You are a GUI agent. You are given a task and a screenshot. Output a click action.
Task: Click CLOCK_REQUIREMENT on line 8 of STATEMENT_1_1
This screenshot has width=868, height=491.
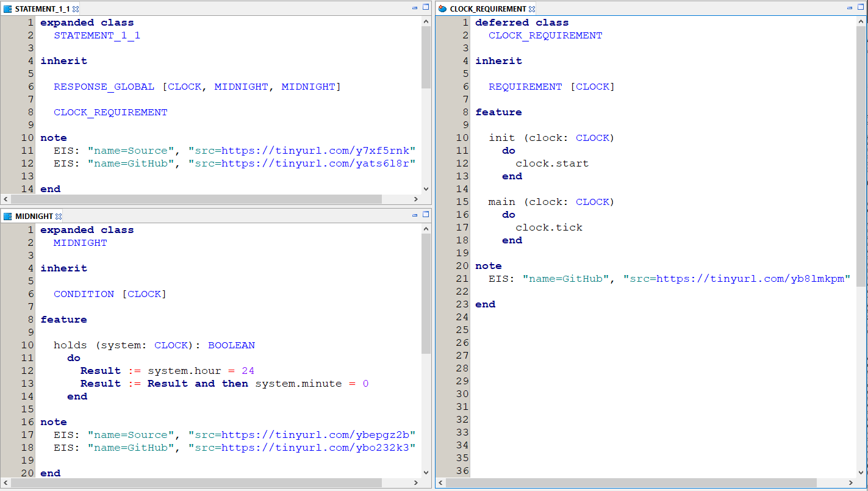[x=110, y=112]
